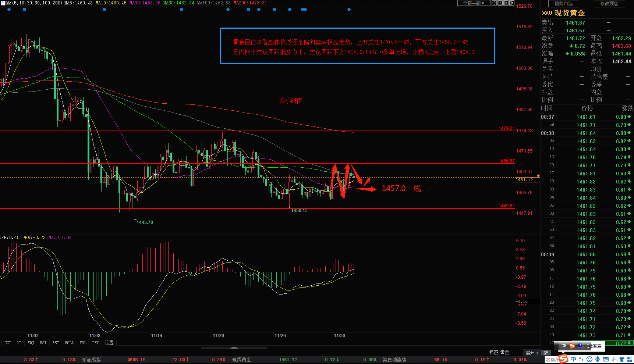Open the emoji smiley icon on IME bar
Screen dimensions: 634x364
[589, 359]
